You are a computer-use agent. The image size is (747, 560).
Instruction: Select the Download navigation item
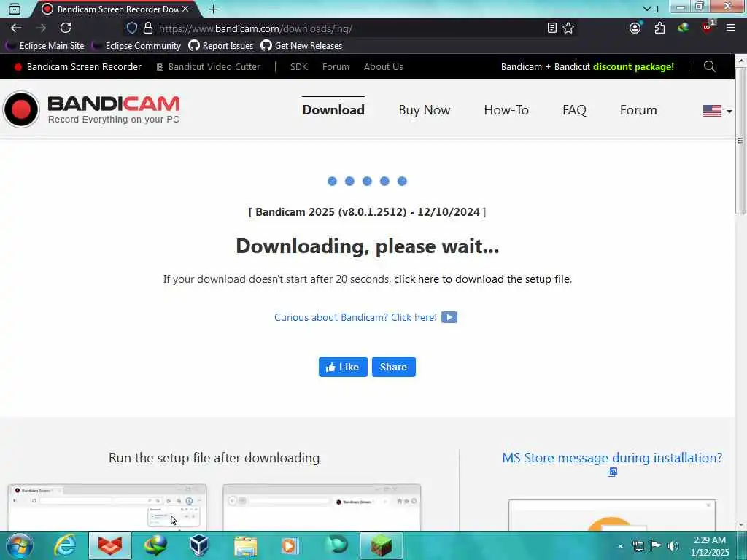333,110
